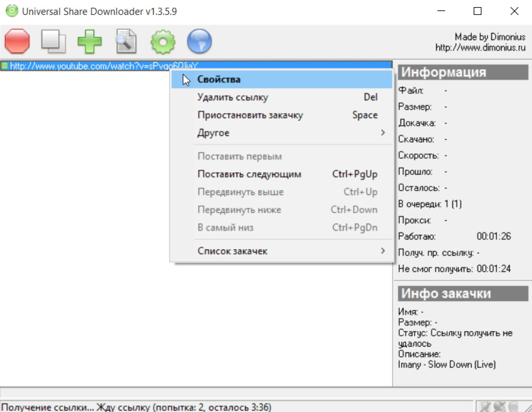Select Свойства in context menu

[282, 79]
